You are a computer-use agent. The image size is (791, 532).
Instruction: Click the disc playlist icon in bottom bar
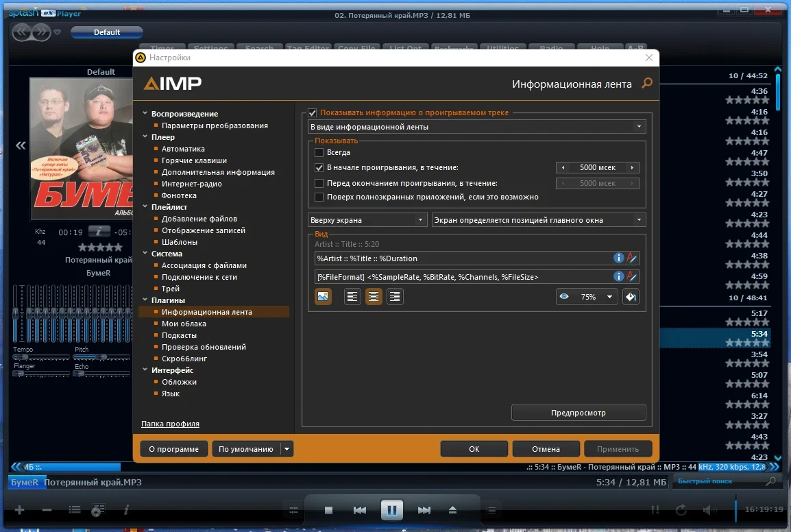[99, 510]
